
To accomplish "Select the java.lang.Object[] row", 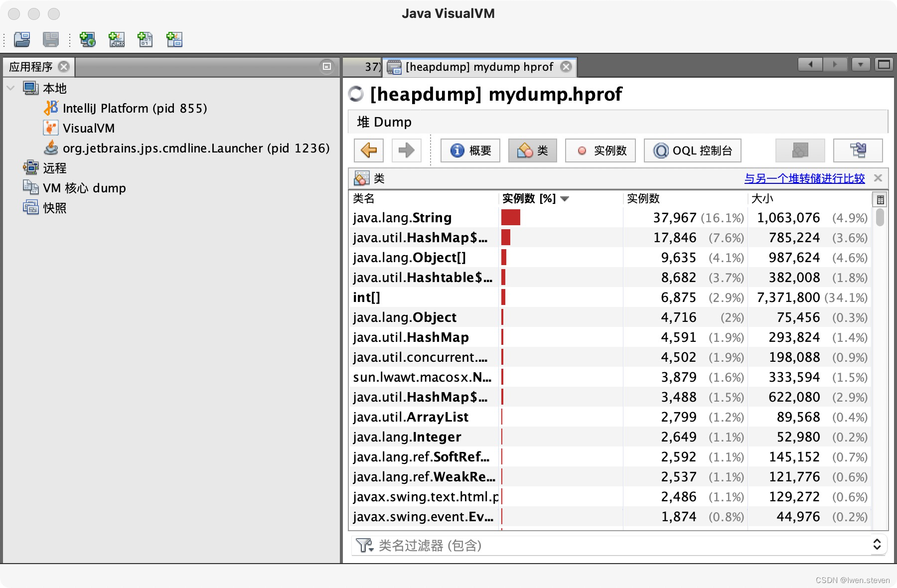I will (x=610, y=258).
